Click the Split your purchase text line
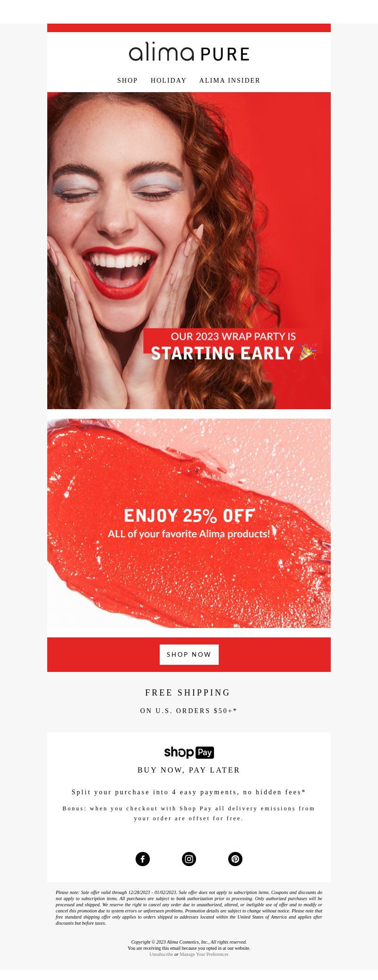This screenshot has height=980, width=378. tap(189, 792)
